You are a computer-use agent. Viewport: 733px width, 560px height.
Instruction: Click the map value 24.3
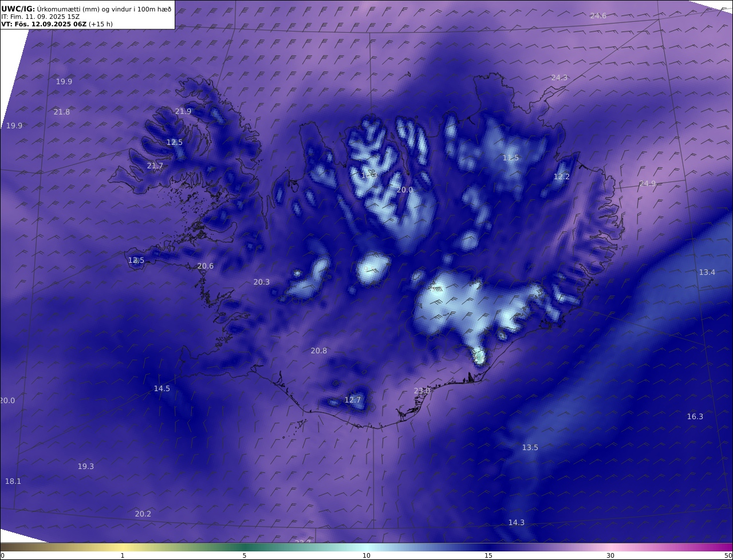point(559,77)
